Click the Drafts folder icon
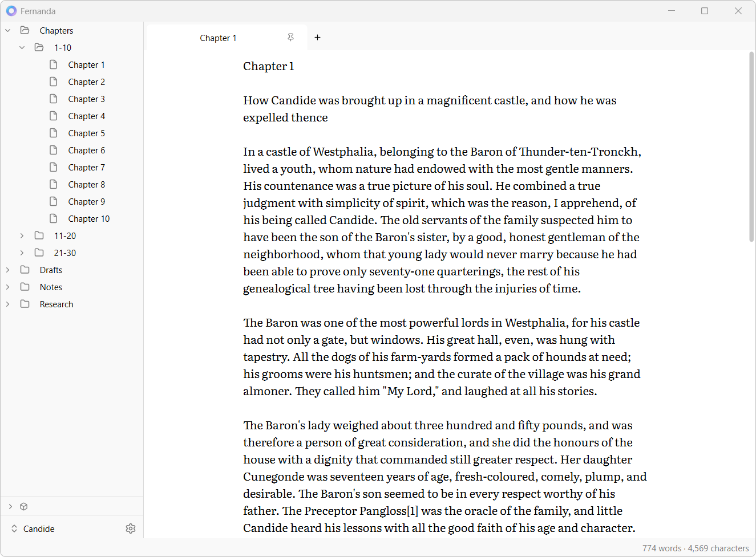756x557 pixels. pos(25,270)
